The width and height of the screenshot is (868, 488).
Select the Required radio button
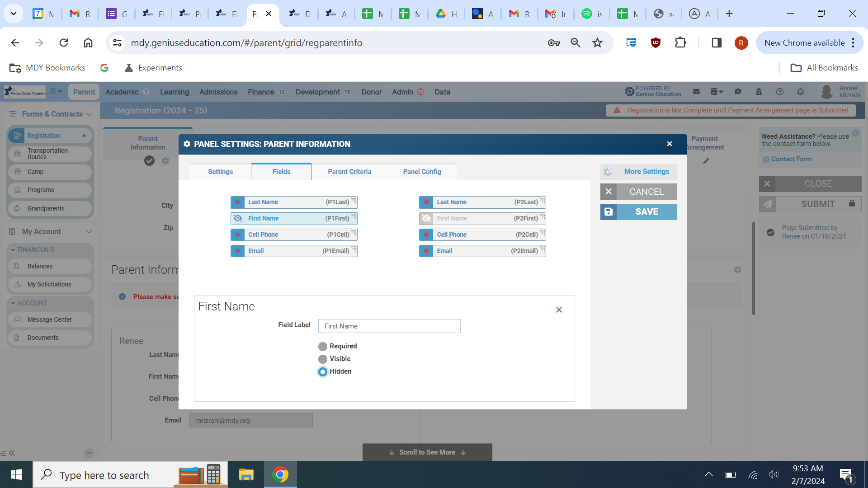pyautogui.click(x=322, y=347)
